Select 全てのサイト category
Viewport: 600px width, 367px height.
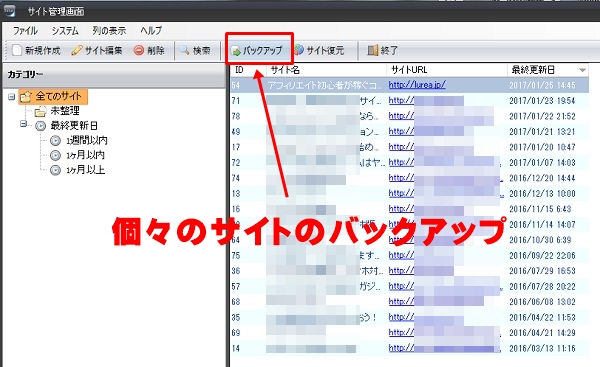click(x=59, y=96)
